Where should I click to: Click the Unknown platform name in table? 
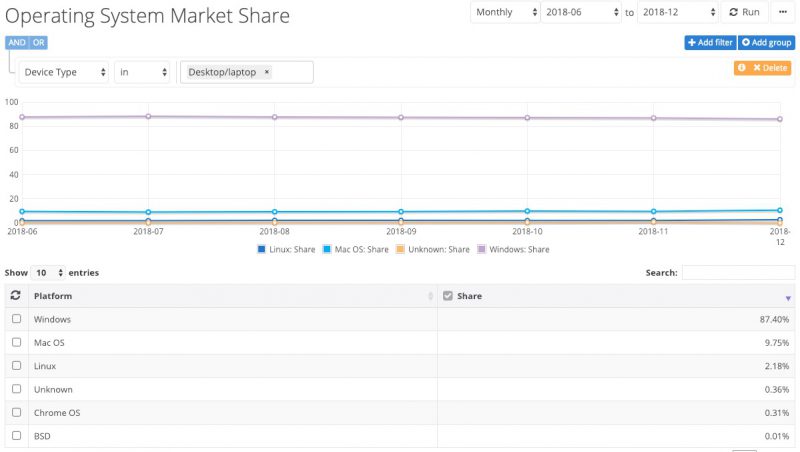pyautogui.click(x=53, y=389)
